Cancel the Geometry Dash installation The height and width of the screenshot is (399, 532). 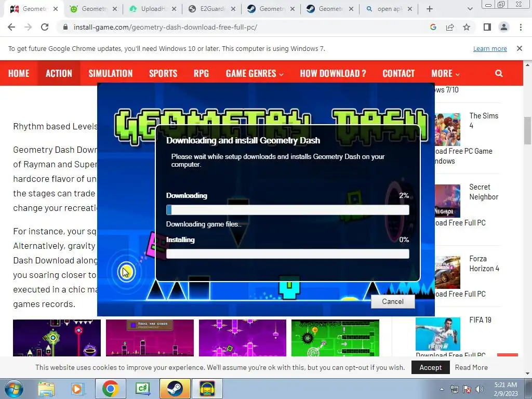click(x=393, y=302)
